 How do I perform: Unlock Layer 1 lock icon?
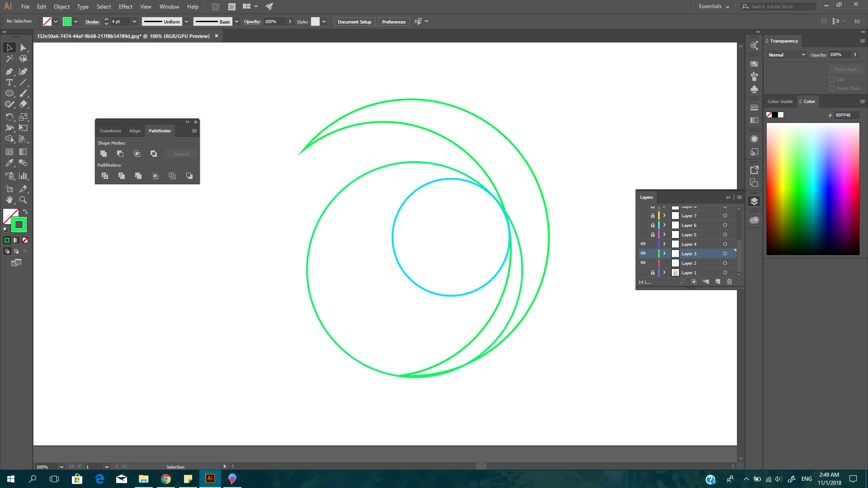coord(652,272)
